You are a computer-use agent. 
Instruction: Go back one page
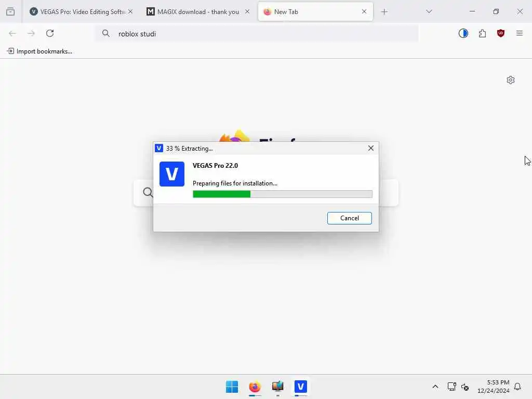coord(12,33)
